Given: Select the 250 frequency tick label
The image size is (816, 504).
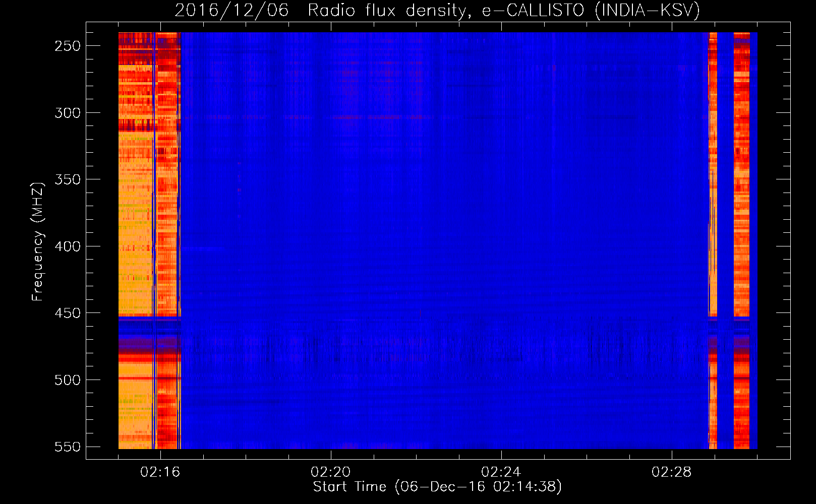Looking at the screenshot, I should coord(68,46).
